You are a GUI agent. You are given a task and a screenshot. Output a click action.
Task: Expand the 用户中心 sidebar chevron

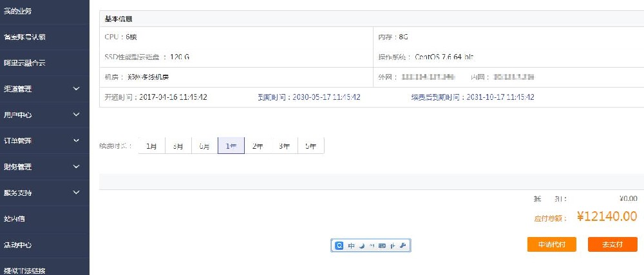(x=77, y=115)
